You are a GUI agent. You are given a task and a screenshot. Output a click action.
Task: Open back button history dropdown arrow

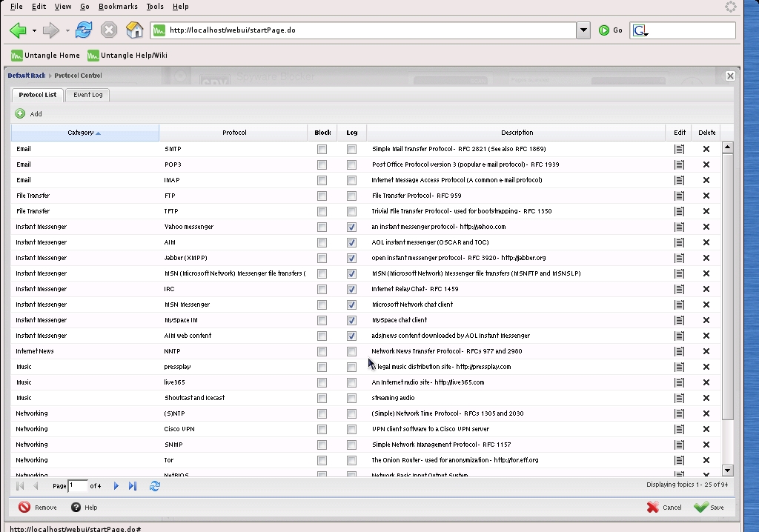pyautogui.click(x=34, y=30)
